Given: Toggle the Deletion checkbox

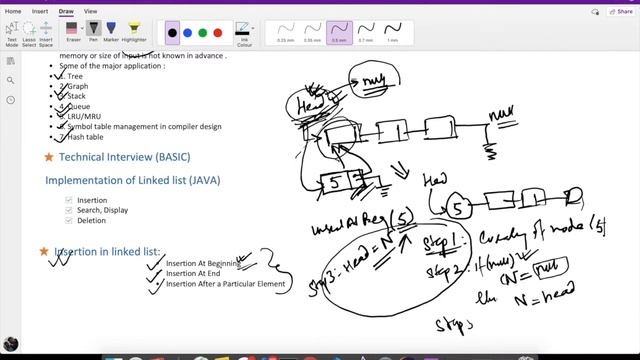Looking at the screenshot, I should point(69,220).
